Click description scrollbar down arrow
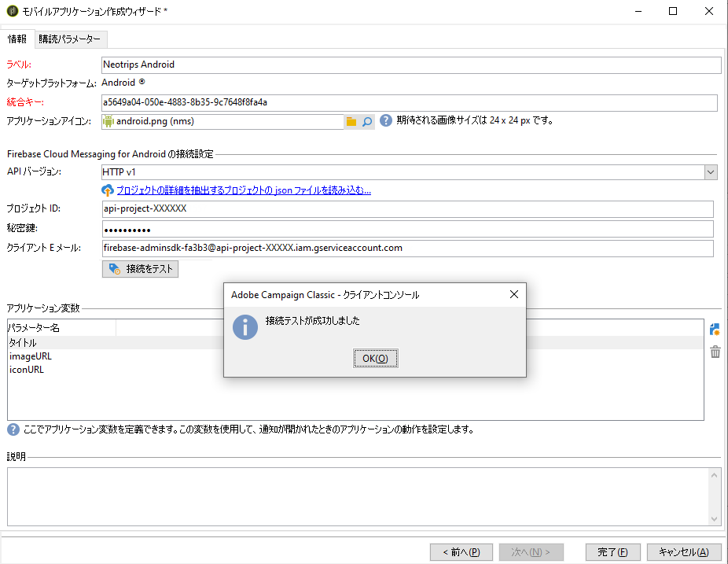Viewport: 728px width, 564px height. click(714, 519)
